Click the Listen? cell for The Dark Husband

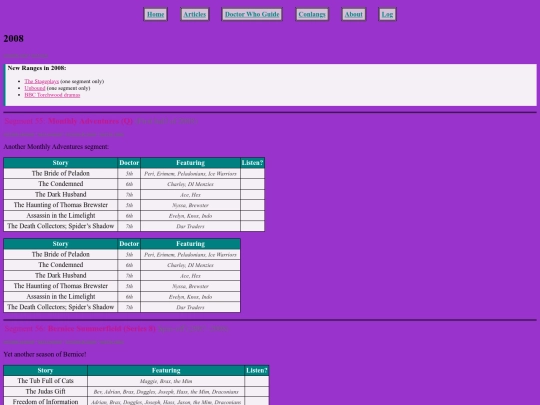point(252,195)
